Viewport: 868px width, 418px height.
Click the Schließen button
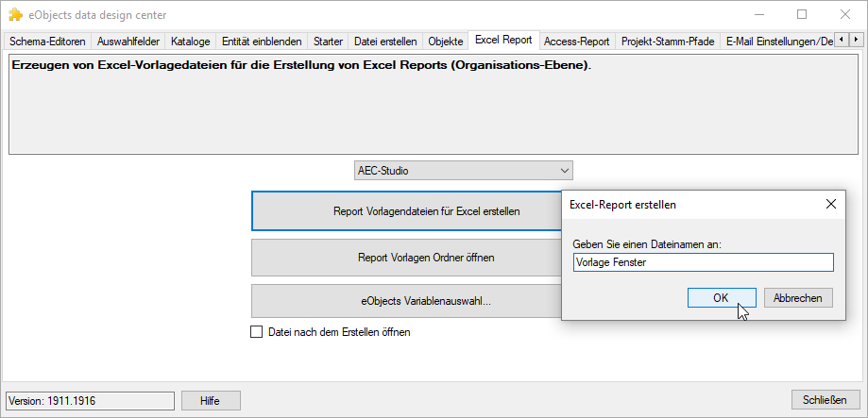[827, 400]
